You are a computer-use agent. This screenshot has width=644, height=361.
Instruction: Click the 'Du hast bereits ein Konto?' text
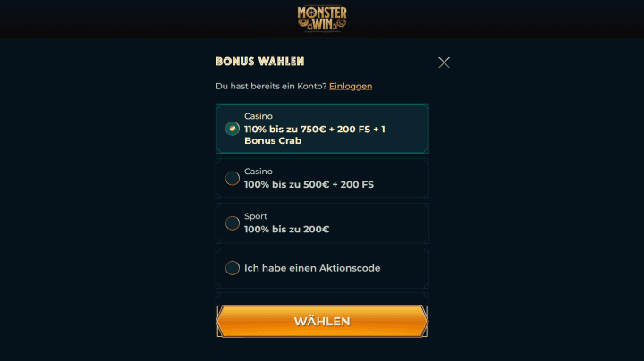[271, 86]
